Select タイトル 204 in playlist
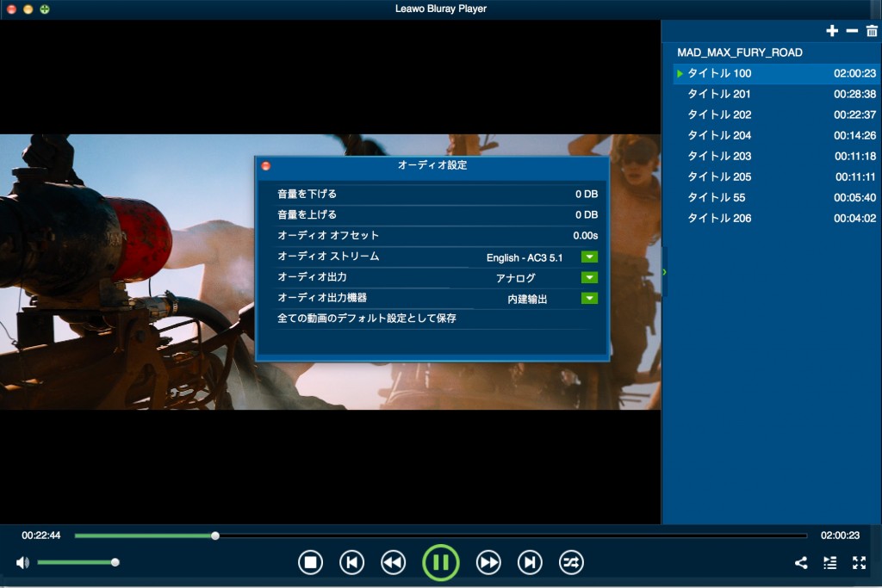Image resolution: width=882 pixels, height=588 pixels. [776, 135]
